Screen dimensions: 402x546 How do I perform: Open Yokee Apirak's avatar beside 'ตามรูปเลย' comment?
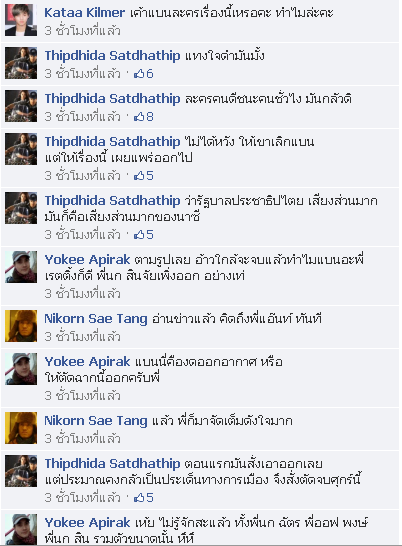[x=21, y=267]
